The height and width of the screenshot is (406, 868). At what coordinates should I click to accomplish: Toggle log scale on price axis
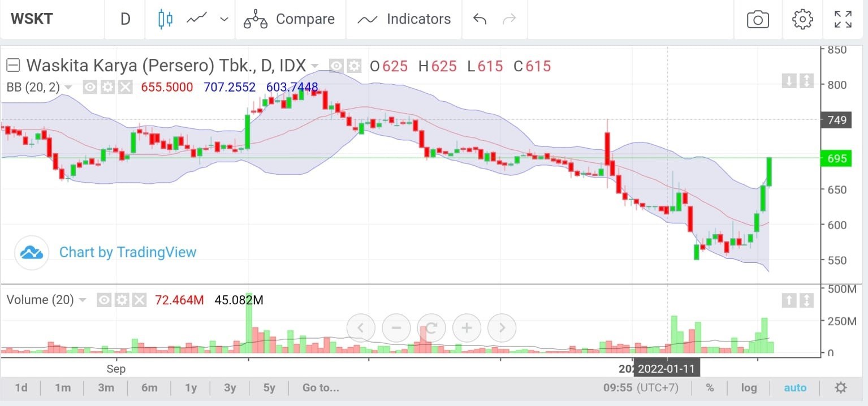[x=749, y=388]
